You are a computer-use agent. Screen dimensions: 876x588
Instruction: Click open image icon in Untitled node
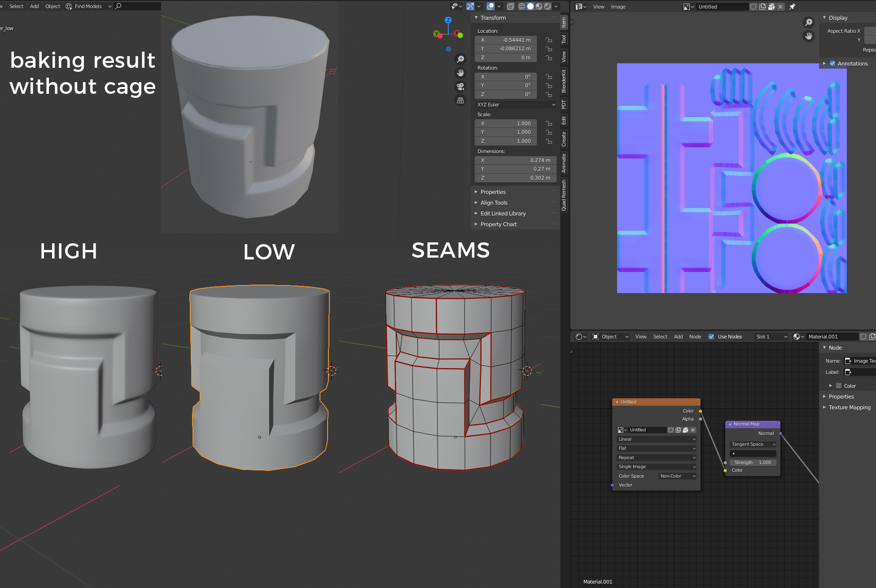click(x=685, y=430)
